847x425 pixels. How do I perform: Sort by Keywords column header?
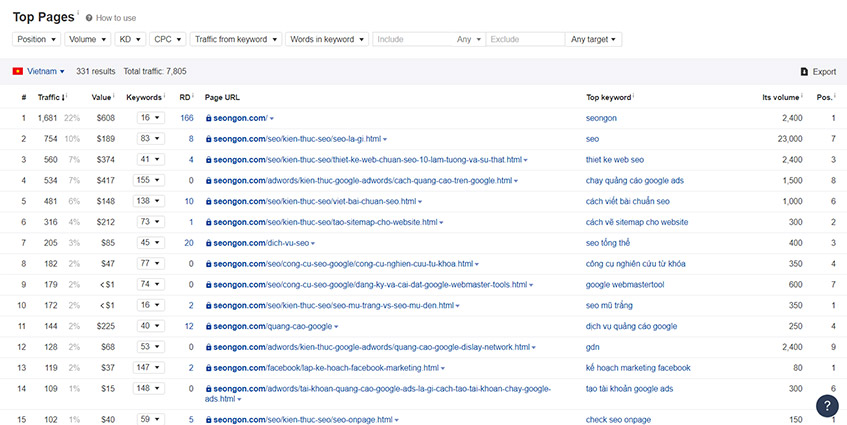(144, 97)
